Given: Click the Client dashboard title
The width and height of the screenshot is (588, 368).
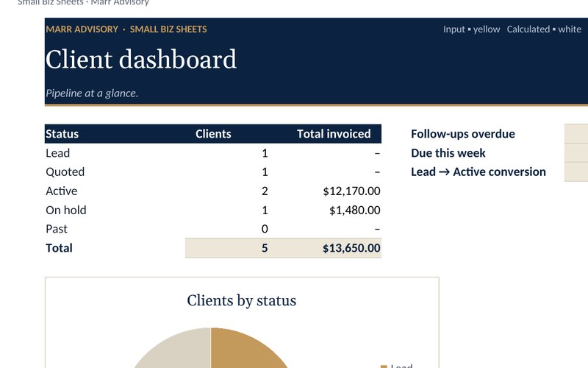Looking at the screenshot, I should point(141,59).
